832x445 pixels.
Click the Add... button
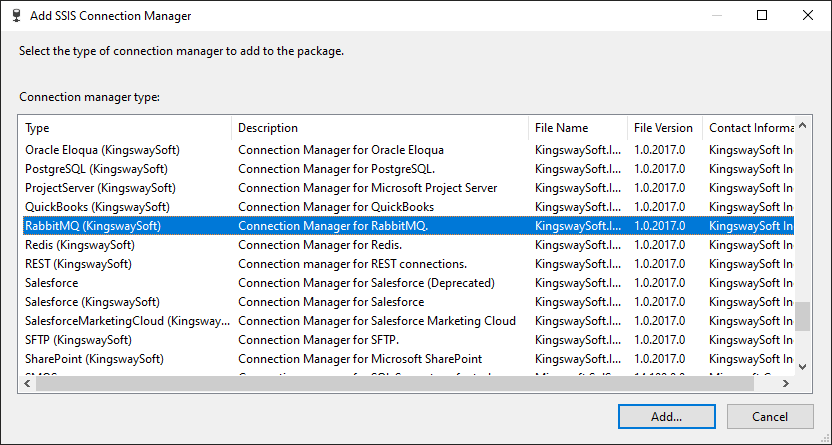[666, 416]
